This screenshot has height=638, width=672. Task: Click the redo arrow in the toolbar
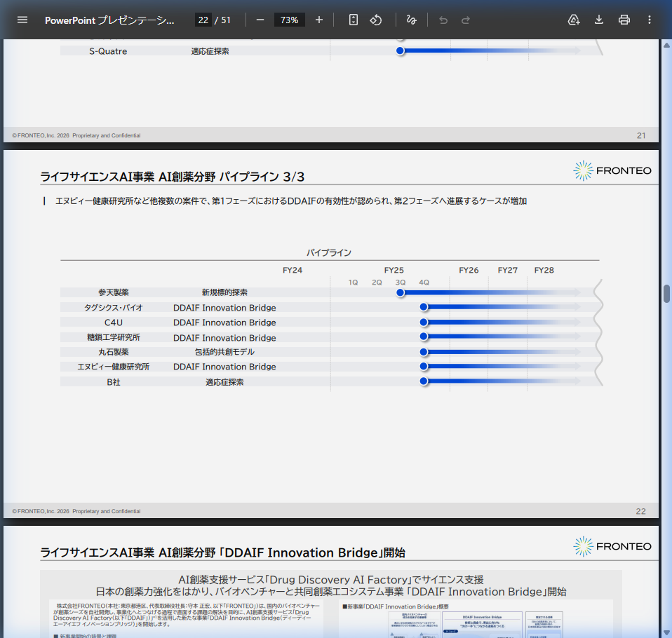click(466, 20)
